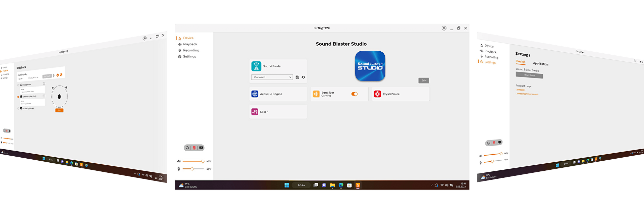Viewport: 644px width, 214px height.
Task: Open Task View on center taskbar
Action: pyautogui.click(x=316, y=185)
